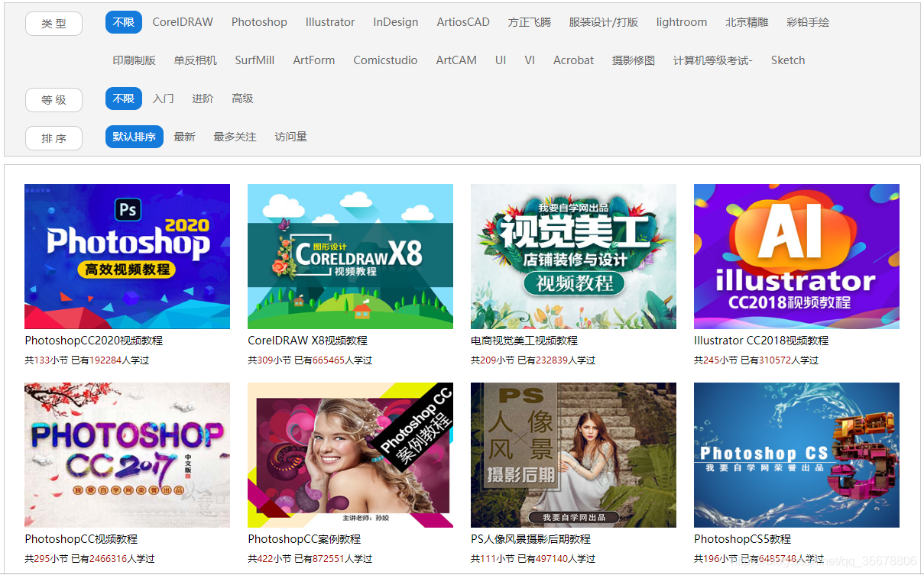This screenshot has width=924, height=575.
Task: Open PhotoshopCC案例教程 title link
Action: click(304, 539)
